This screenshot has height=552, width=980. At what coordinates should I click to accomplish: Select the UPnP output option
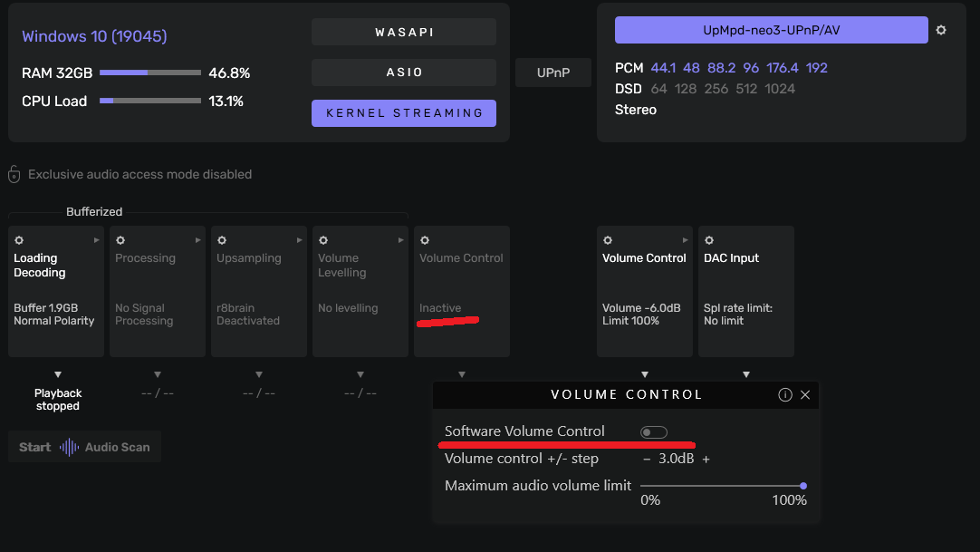coord(553,73)
